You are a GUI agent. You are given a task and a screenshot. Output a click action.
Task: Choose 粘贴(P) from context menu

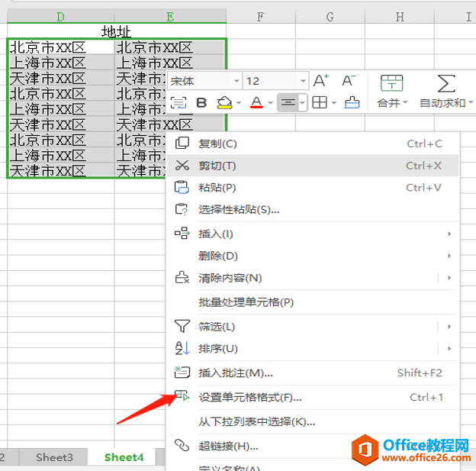pyautogui.click(x=313, y=188)
